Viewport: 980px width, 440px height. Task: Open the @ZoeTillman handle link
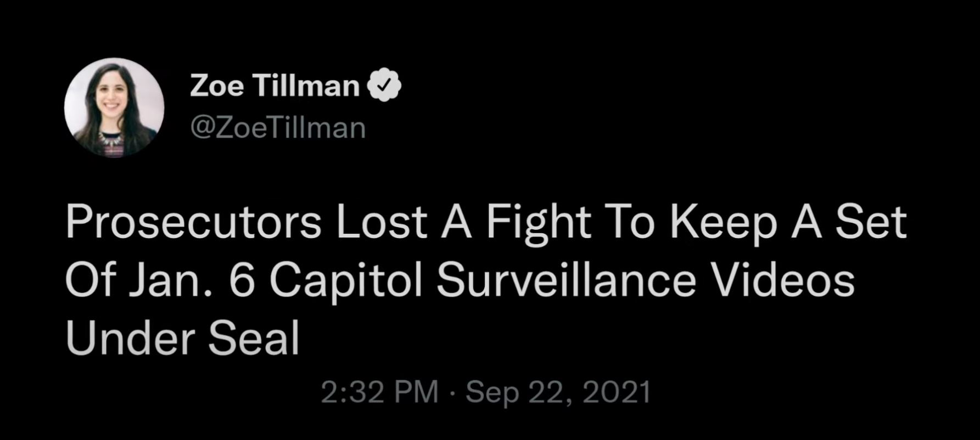pyautogui.click(x=278, y=128)
